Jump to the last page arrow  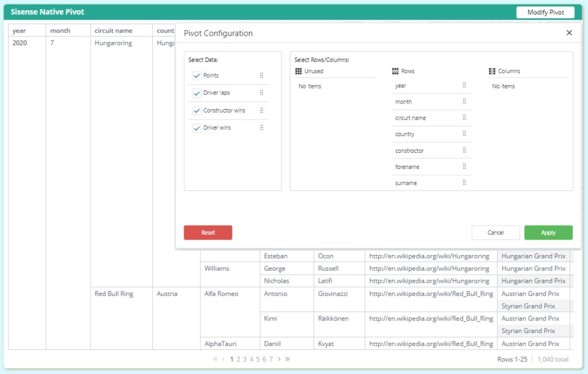[287, 359]
